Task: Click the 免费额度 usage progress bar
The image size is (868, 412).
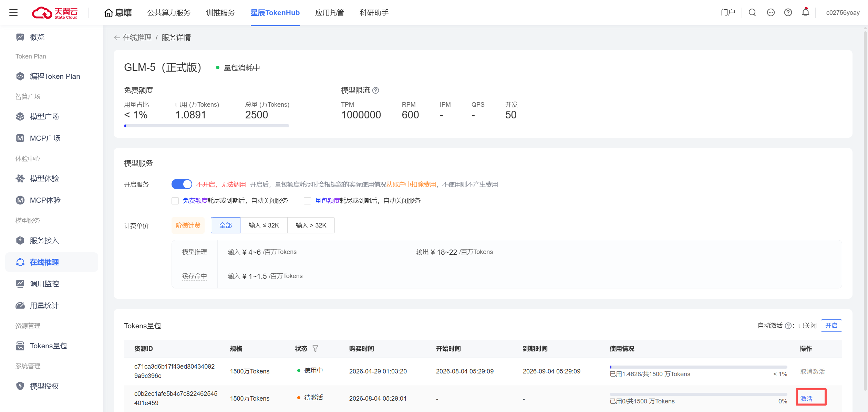Action: coord(207,126)
